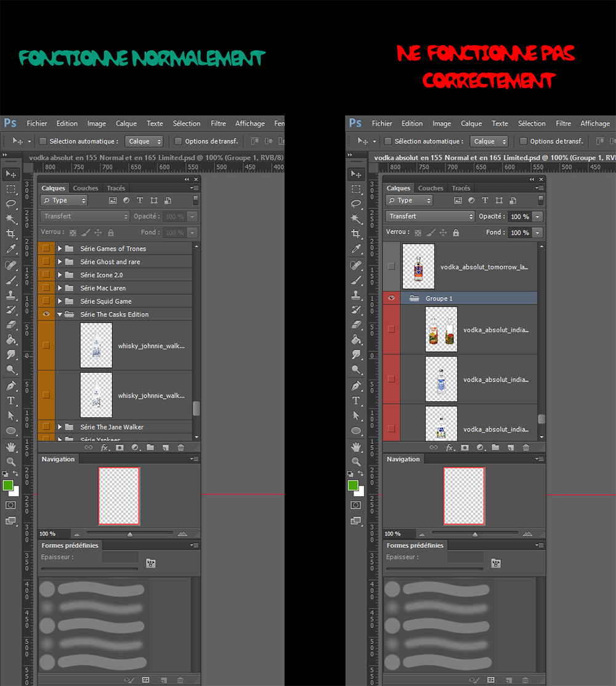Expand the Série Mac Laren group
The width and height of the screenshot is (616, 686).
click(60, 288)
